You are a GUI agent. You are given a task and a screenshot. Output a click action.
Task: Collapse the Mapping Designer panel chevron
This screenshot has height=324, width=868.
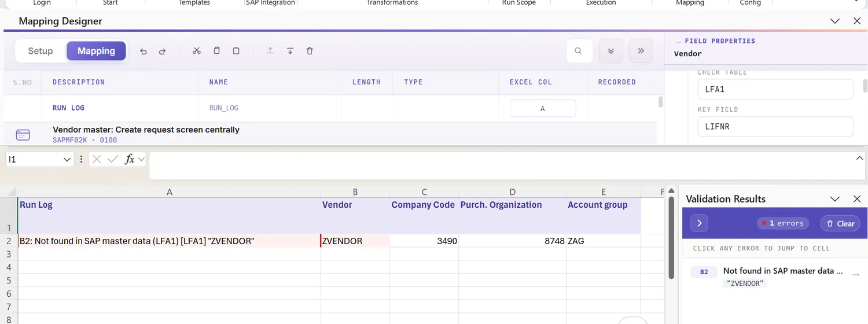(x=835, y=21)
